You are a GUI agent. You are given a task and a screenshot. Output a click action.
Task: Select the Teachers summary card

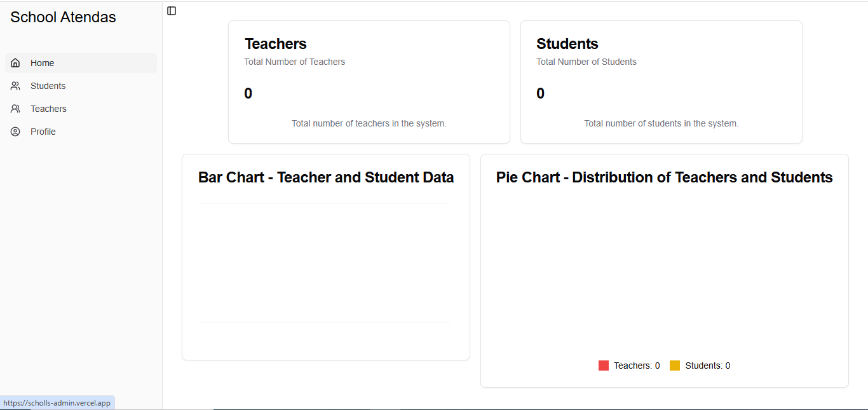[x=369, y=81]
